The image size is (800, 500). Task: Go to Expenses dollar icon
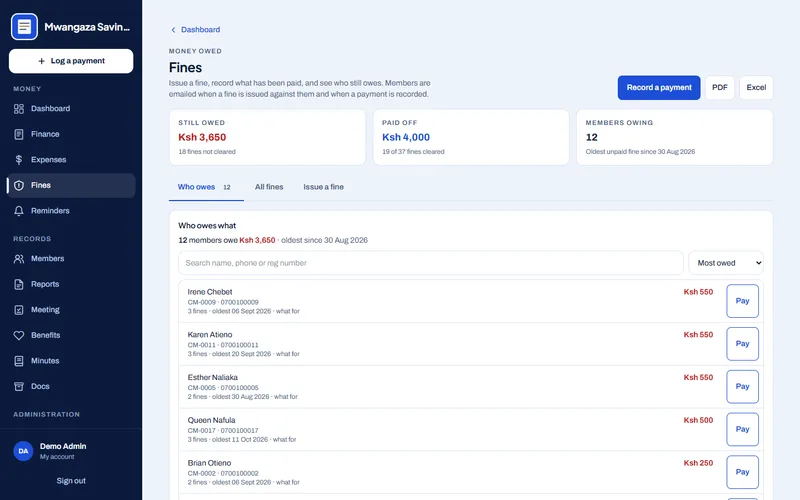click(19, 160)
